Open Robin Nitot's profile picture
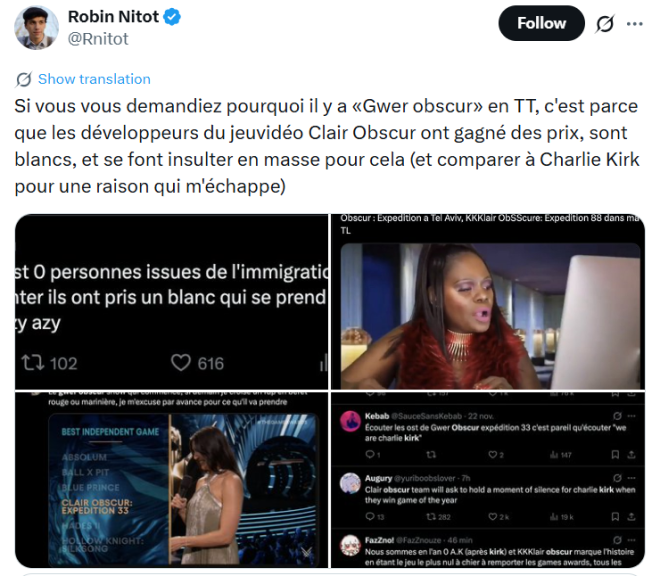The height and width of the screenshot is (576, 660). (x=36, y=28)
